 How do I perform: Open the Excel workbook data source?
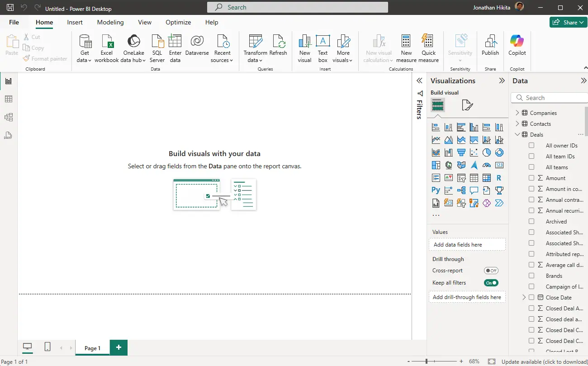[107, 42]
